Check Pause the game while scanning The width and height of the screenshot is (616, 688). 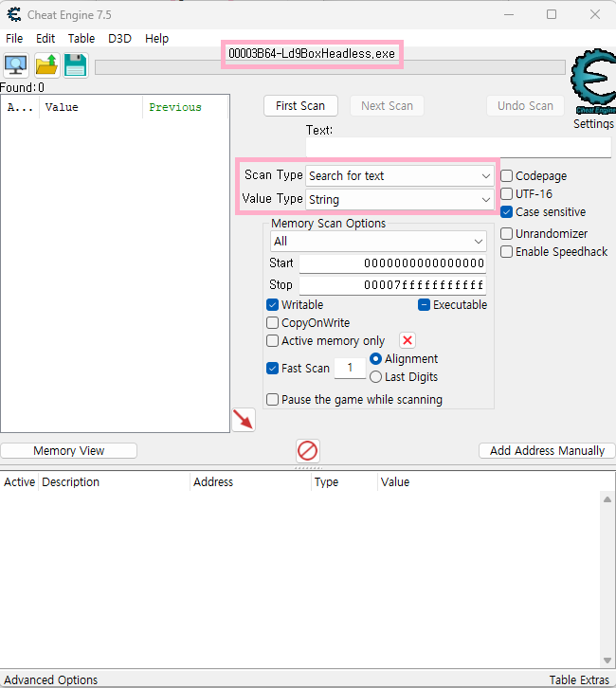click(x=273, y=400)
